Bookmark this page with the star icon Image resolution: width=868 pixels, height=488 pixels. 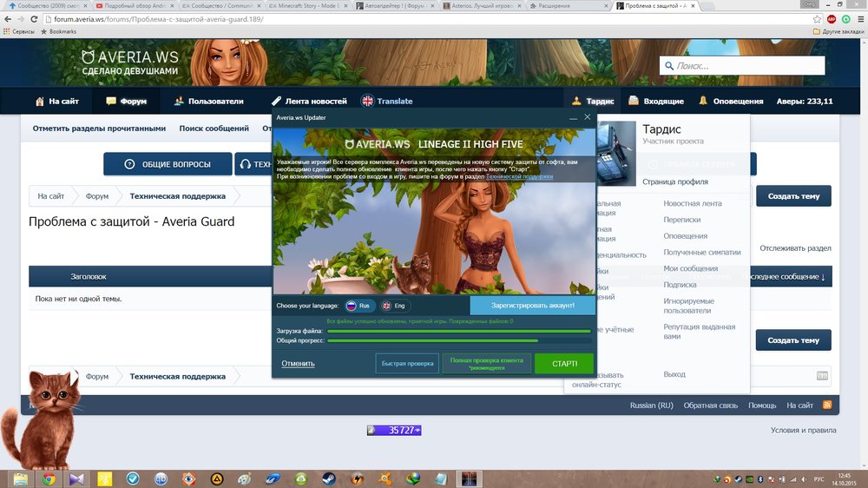tap(817, 19)
